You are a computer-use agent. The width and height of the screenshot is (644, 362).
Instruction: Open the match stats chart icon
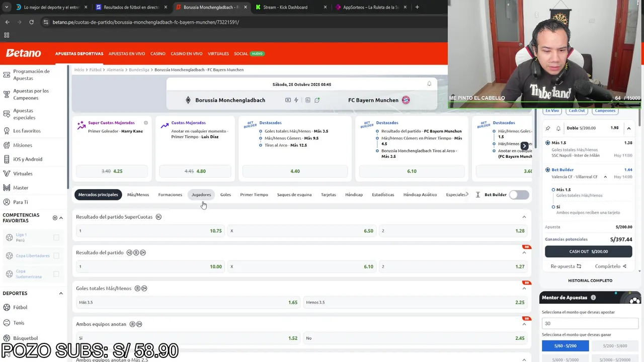(308, 100)
